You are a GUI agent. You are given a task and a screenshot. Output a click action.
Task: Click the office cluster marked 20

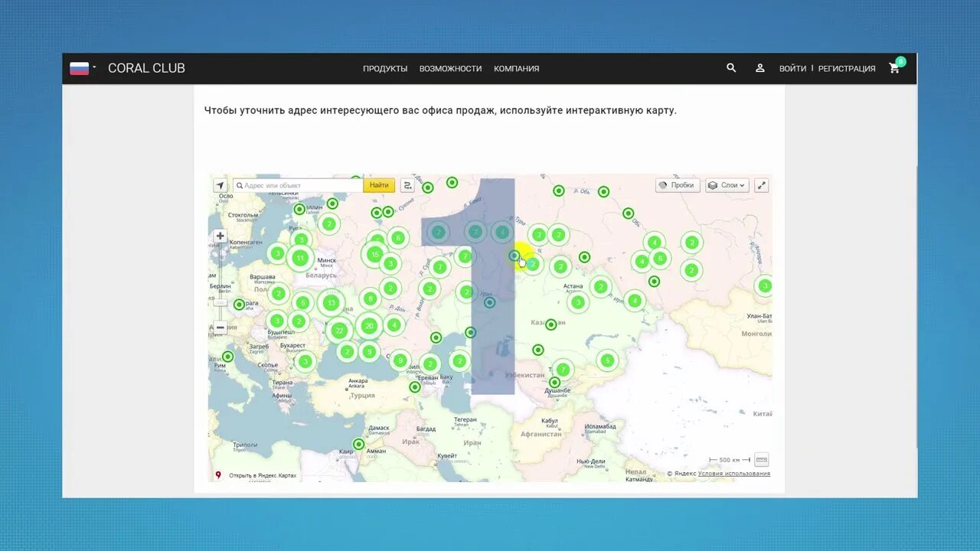click(369, 326)
